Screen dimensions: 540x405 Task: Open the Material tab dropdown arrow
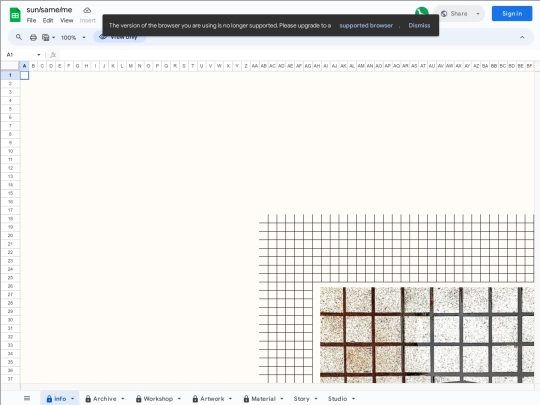[x=282, y=399]
